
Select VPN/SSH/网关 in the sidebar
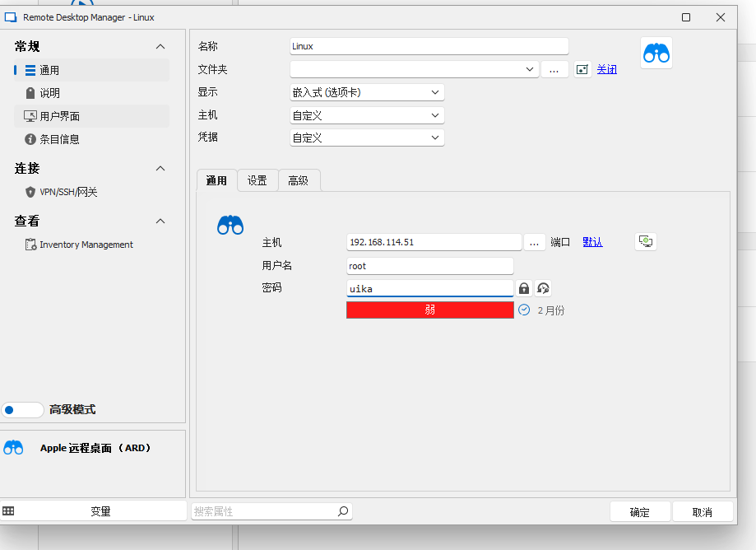coord(68,192)
